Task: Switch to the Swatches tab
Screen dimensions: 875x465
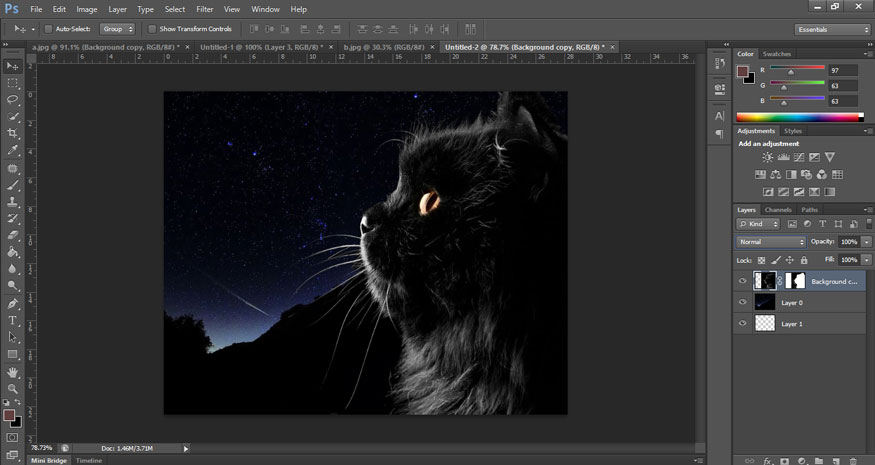Action: click(777, 54)
